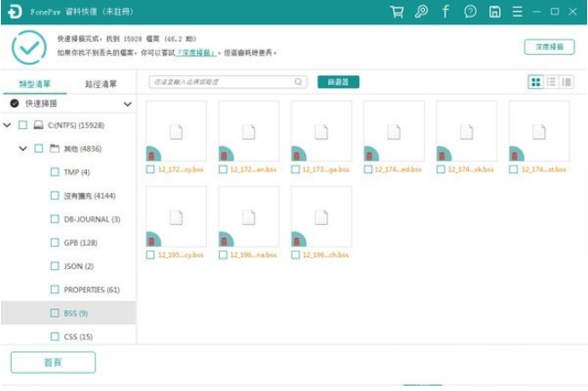Click the save scan result icon
The width and height of the screenshot is (588, 391).
(495, 12)
